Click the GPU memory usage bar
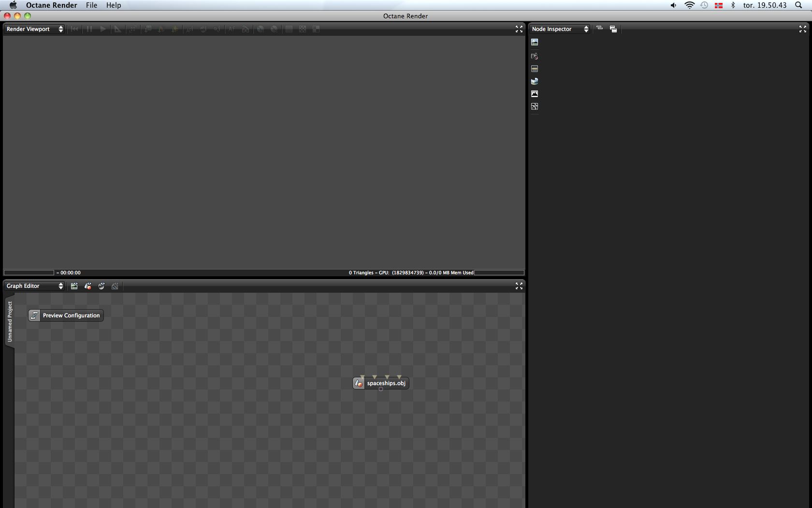This screenshot has width=812, height=508. 499,273
